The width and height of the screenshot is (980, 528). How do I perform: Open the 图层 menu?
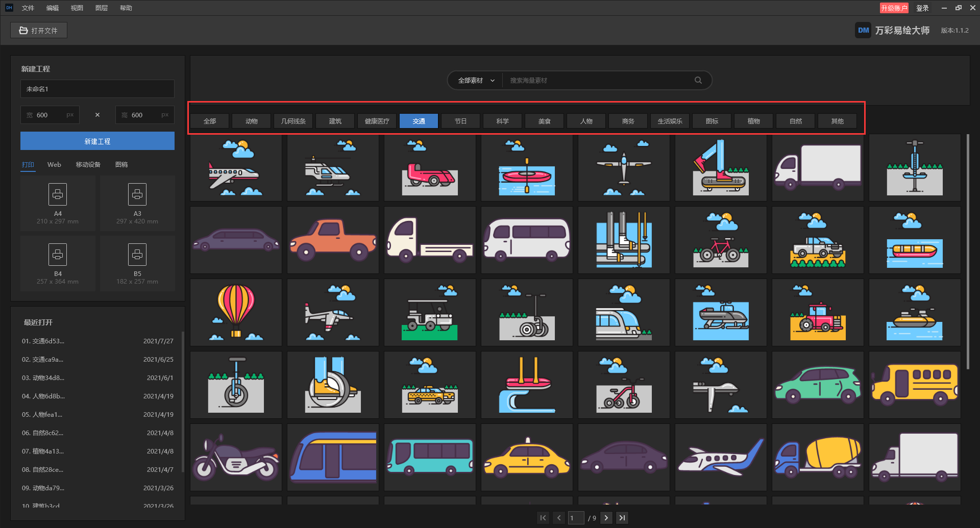102,8
